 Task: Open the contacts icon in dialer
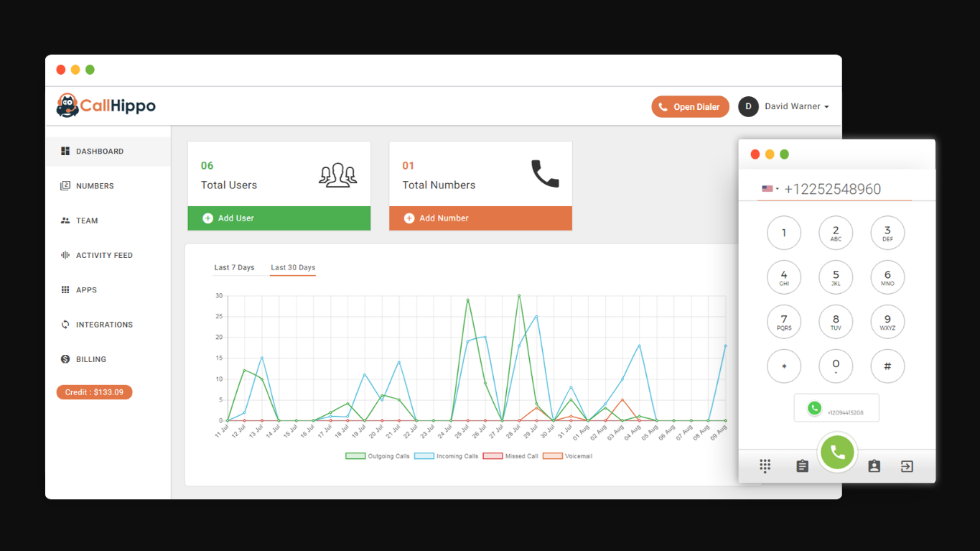(874, 466)
